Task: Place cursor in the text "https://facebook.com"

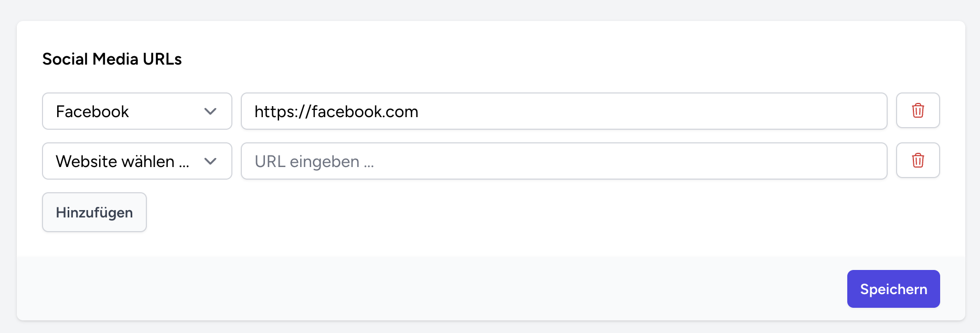Action: 336,111
